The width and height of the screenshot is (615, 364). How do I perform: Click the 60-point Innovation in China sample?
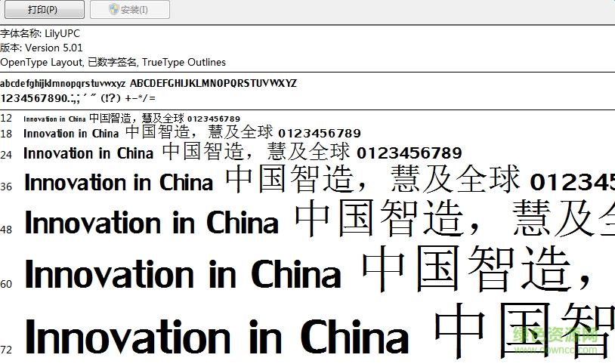tap(183, 274)
